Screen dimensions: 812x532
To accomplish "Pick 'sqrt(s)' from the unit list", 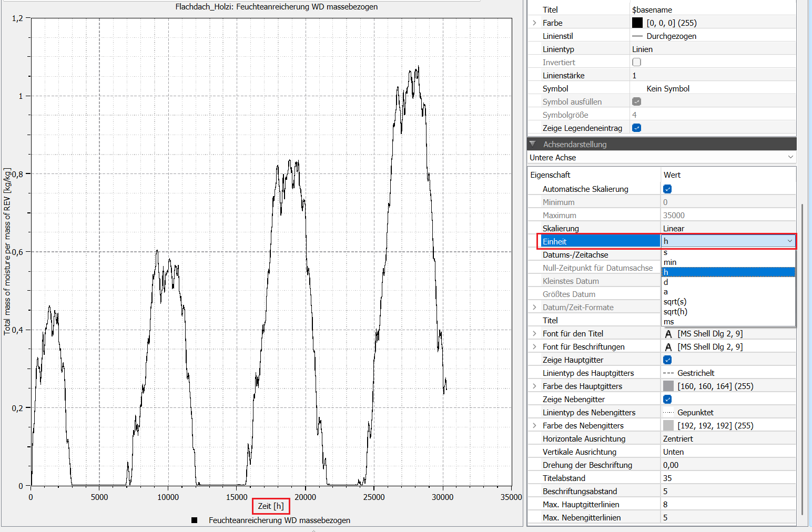I will click(728, 302).
